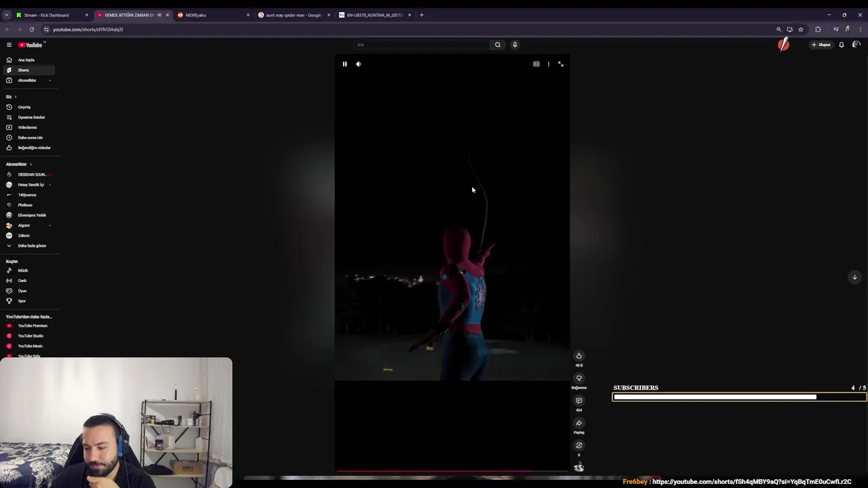
Task: Like this Short
Action: (579, 356)
